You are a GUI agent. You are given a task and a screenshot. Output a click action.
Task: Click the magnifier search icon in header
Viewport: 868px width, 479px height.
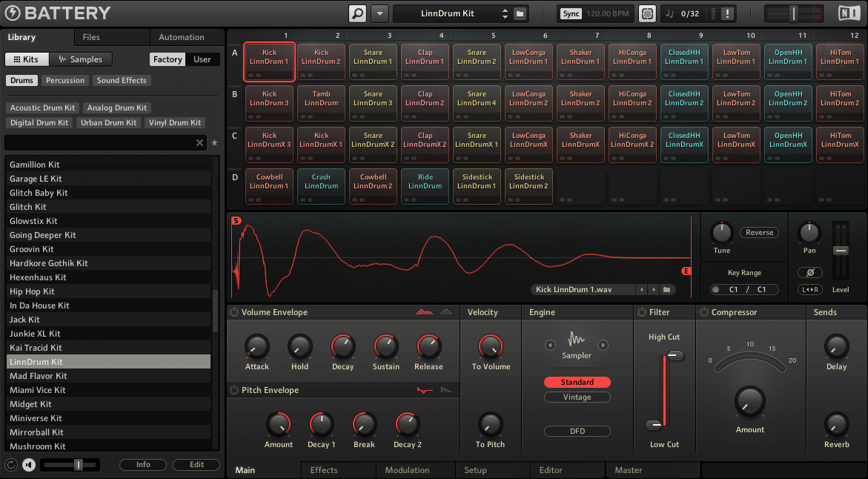click(x=357, y=13)
